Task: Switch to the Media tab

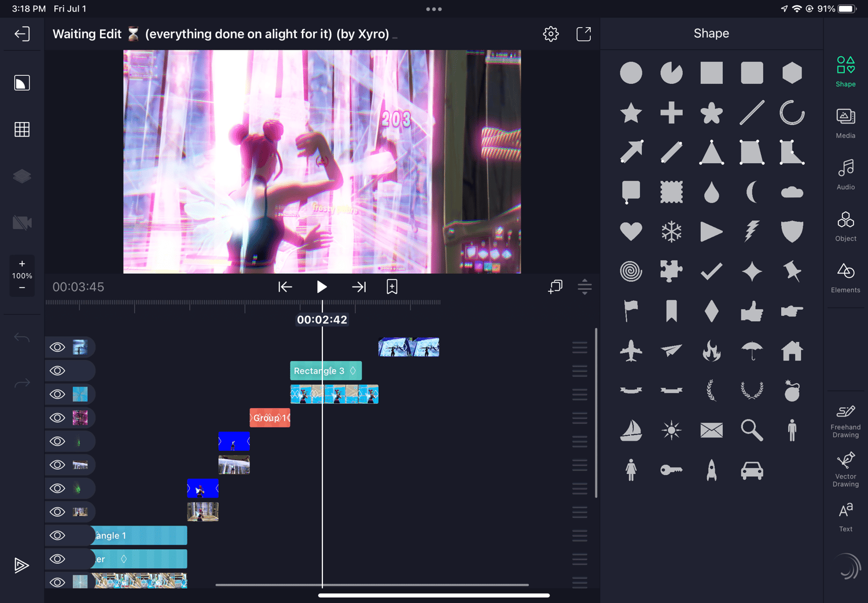Action: [845, 123]
